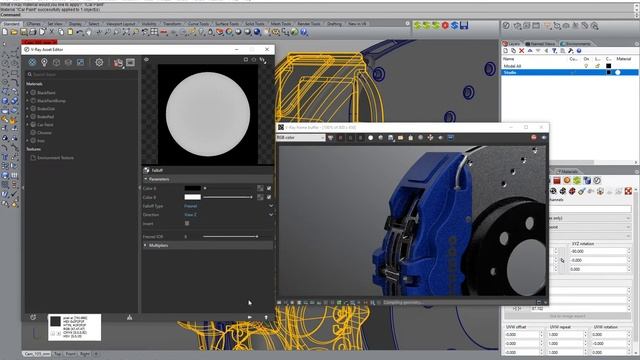Expand the Car Paint material
This screenshot has height=360, width=640.
pyautogui.click(x=27, y=124)
